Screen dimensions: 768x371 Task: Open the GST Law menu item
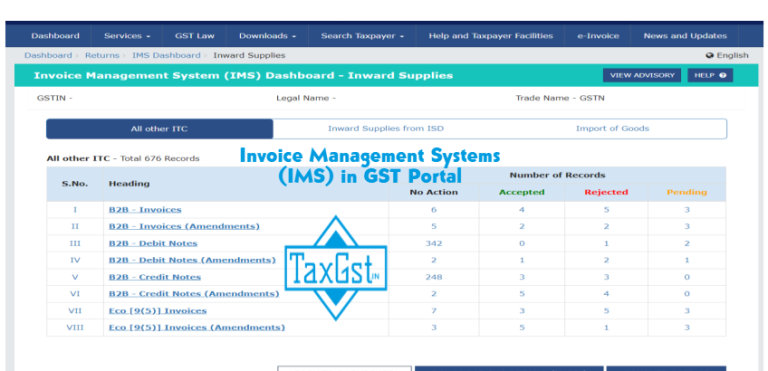[x=194, y=36]
